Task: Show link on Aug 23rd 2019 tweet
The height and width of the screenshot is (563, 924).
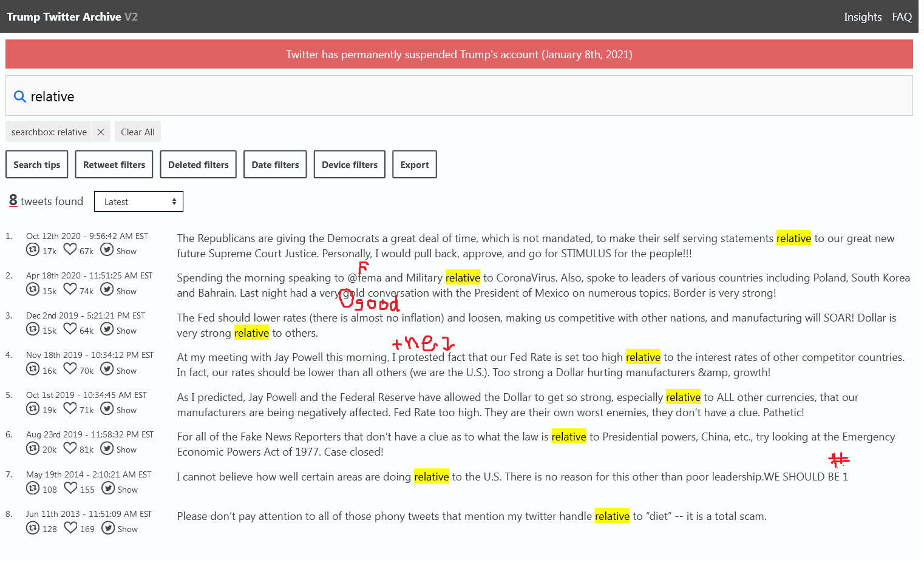Action: coord(126,450)
